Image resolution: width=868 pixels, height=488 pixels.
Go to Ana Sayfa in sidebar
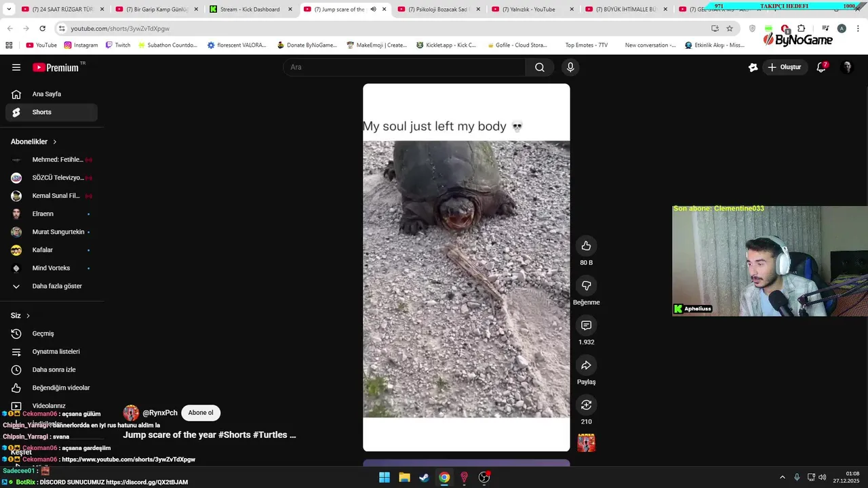pyautogui.click(x=52, y=94)
